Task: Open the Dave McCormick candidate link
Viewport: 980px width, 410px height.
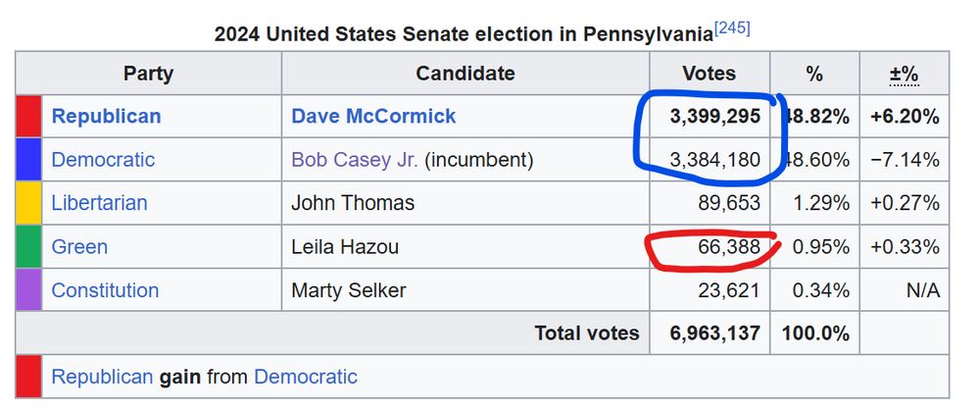Action: (373, 117)
